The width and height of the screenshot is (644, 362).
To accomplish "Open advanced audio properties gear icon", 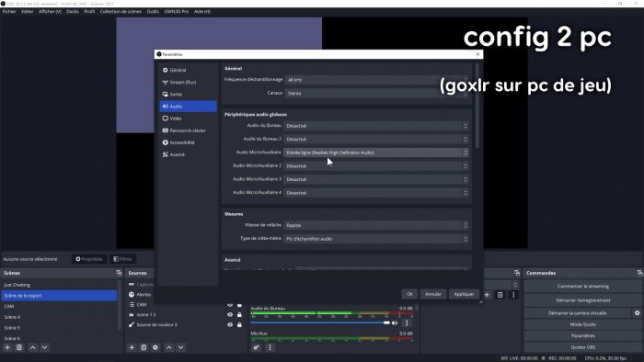I will pyautogui.click(x=257, y=347).
